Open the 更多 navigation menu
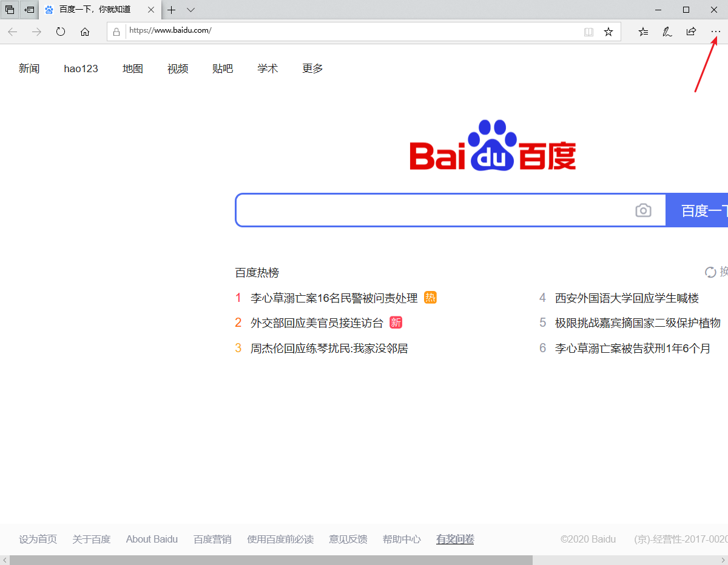This screenshot has width=728, height=565. 312,69
